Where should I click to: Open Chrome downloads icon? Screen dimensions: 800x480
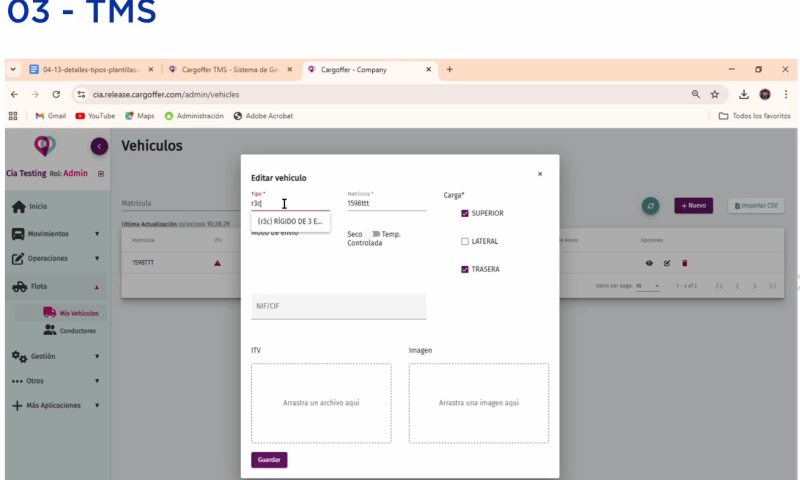[744, 94]
